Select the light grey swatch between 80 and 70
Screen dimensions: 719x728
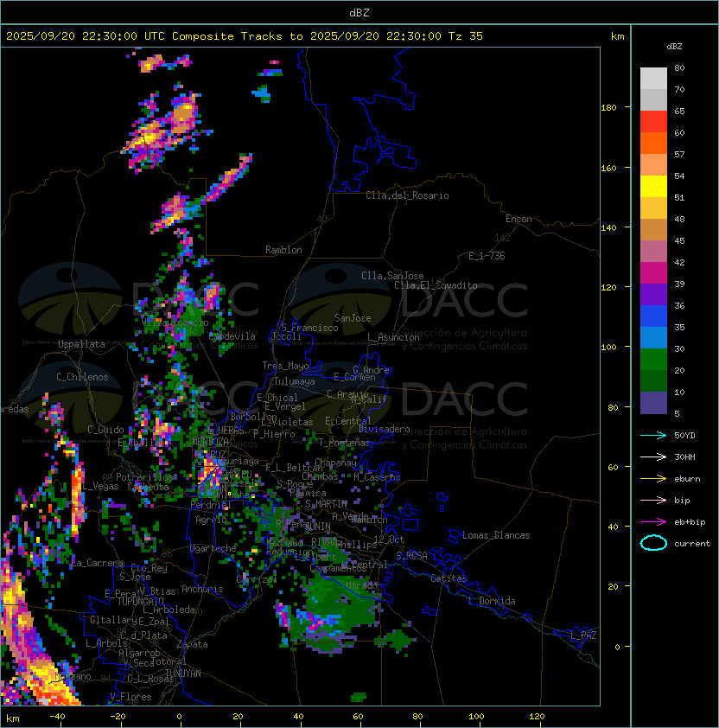point(653,78)
